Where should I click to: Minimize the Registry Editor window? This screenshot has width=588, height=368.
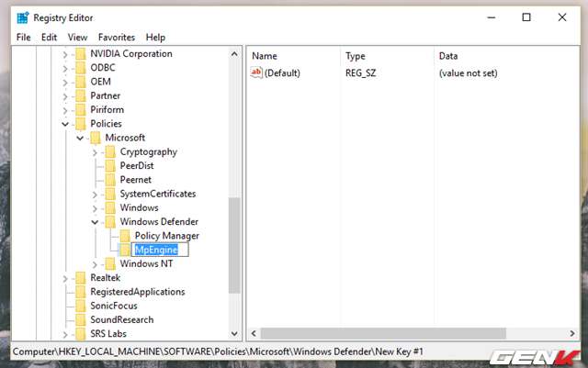tap(492, 17)
